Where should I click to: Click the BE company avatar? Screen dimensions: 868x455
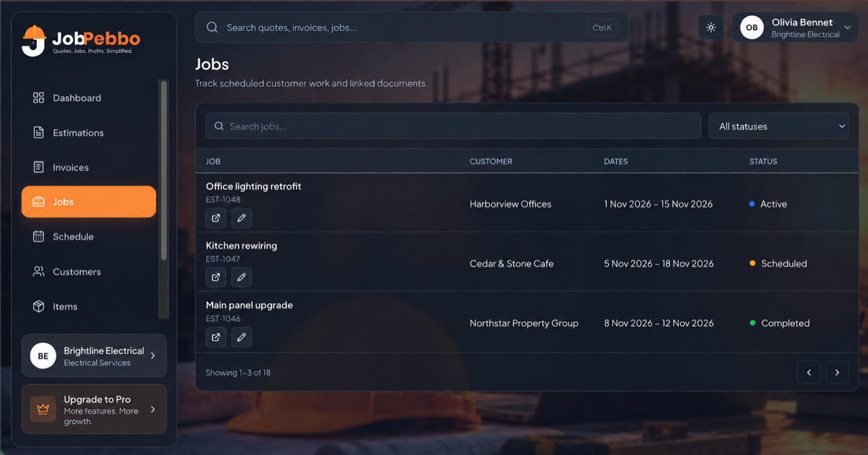[43, 356]
